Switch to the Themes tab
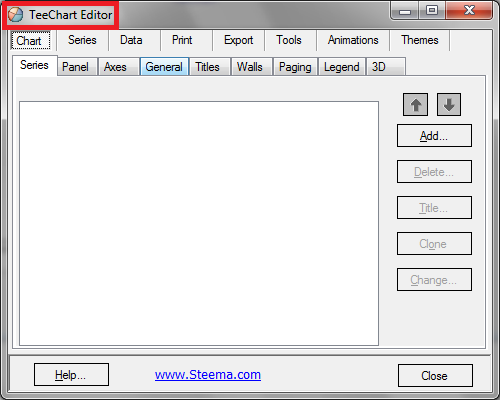This screenshot has height=400, width=500. tap(420, 40)
